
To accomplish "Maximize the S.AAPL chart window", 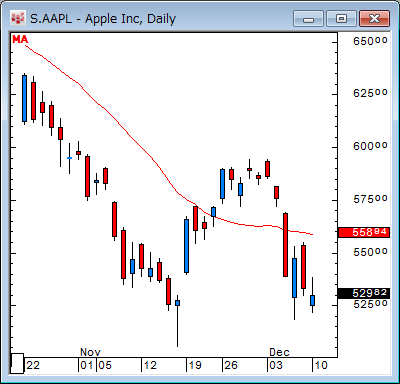I will pos(341,19).
